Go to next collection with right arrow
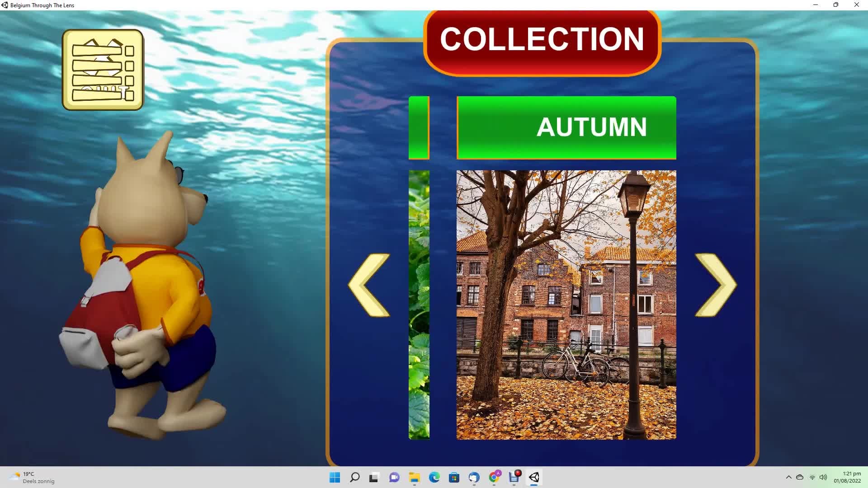Screen dimensions: 868x488 (x=716, y=285)
